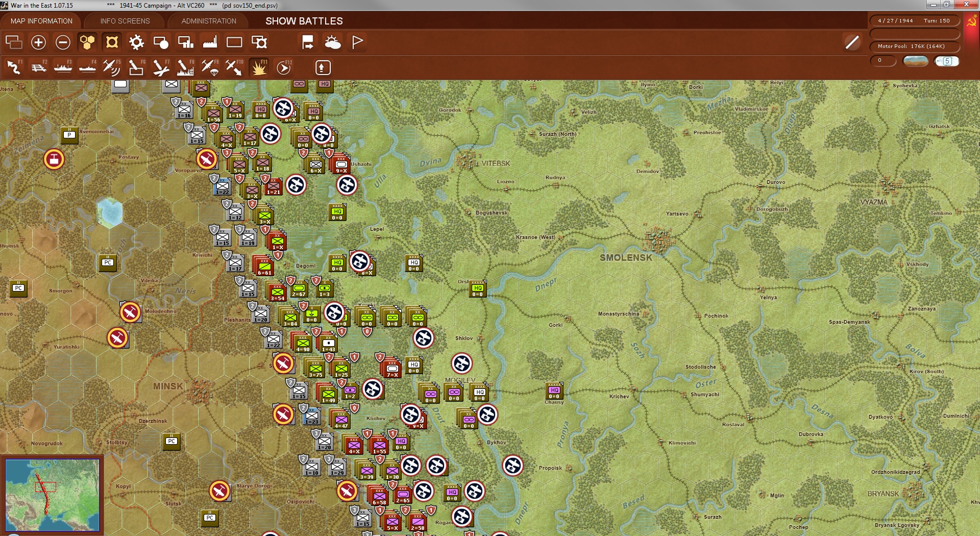Open the battle marker left of Propoisk

[x=513, y=466]
